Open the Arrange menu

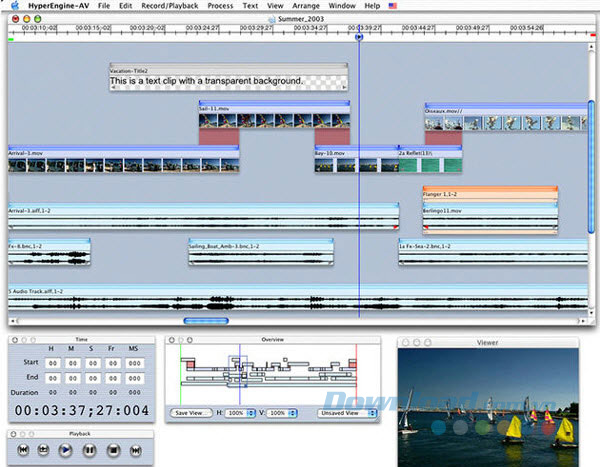click(x=306, y=6)
